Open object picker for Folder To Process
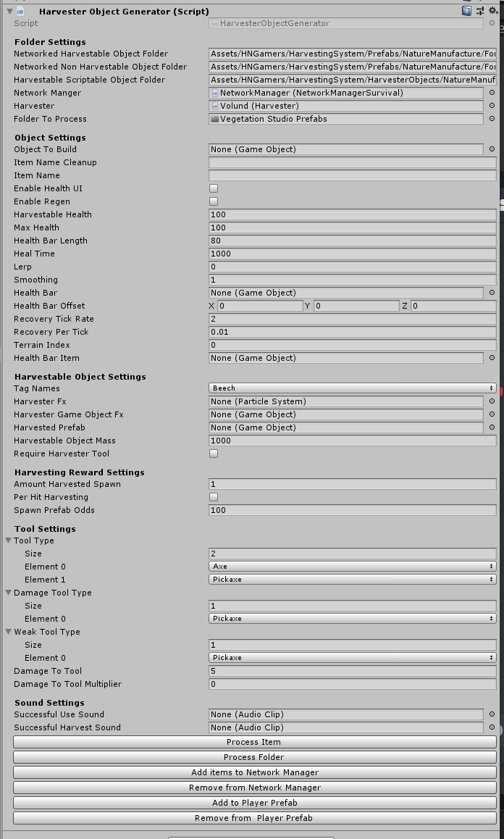Screen dimensions: 504x839 tap(492, 119)
